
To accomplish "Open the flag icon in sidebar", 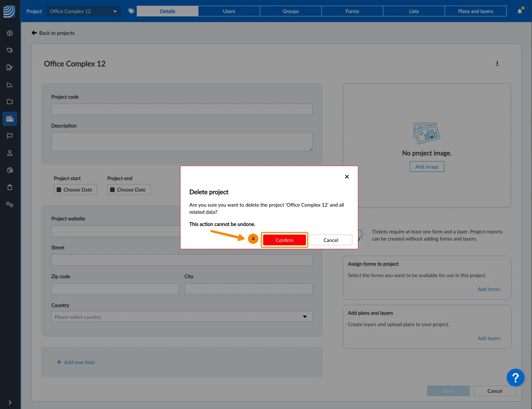I will click(x=10, y=136).
